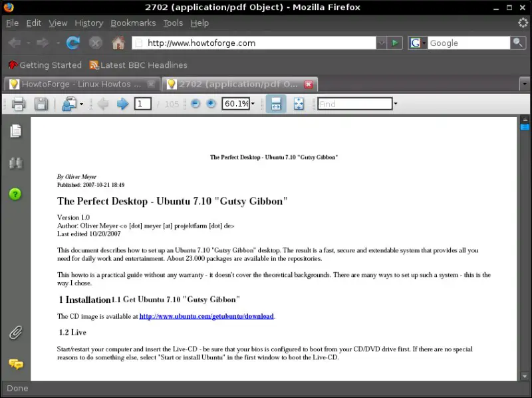The width and height of the screenshot is (532, 398).
Task: Zoom in with the plus button
Action: point(211,104)
